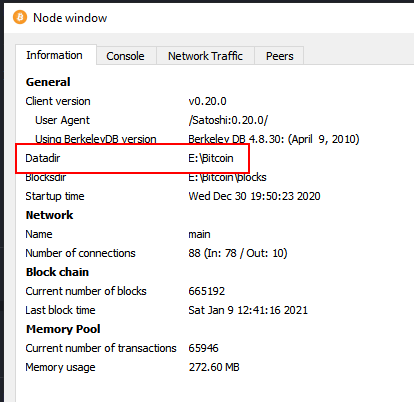
Task: Click the Blocksdir path value
Action: pyautogui.click(x=227, y=177)
